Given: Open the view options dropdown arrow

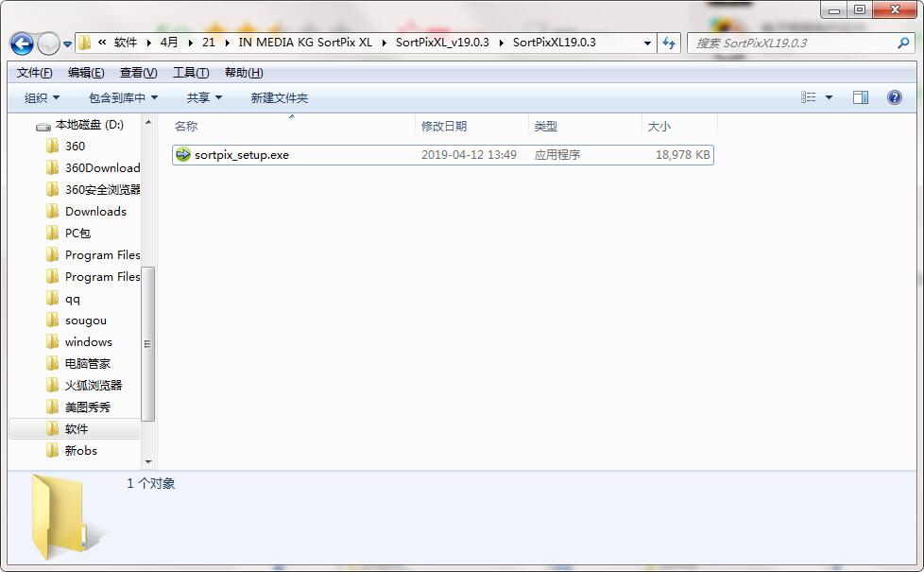Looking at the screenshot, I should pyautogui.click(x=829, y=98).
